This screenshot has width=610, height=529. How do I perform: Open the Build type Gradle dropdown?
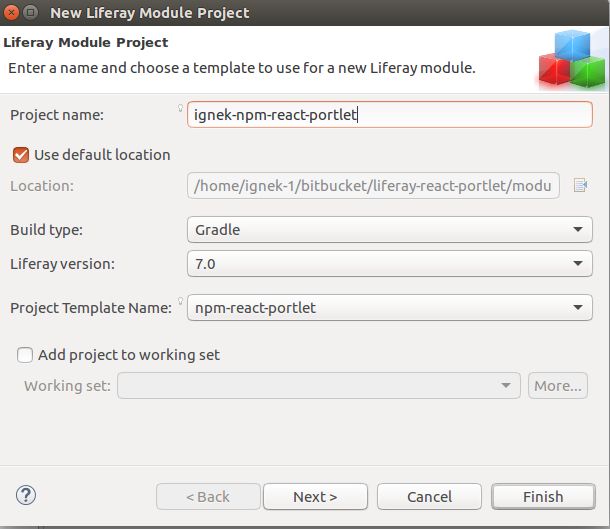(x=390, y=229)
